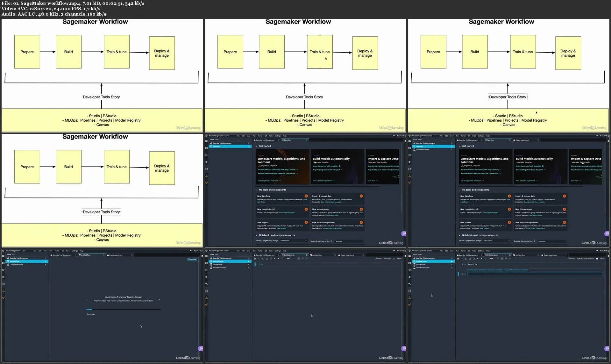Click New compilation job plus in two-tab Launcher frame
Viewport: 611px width, 364px height.
pos(306,209)
